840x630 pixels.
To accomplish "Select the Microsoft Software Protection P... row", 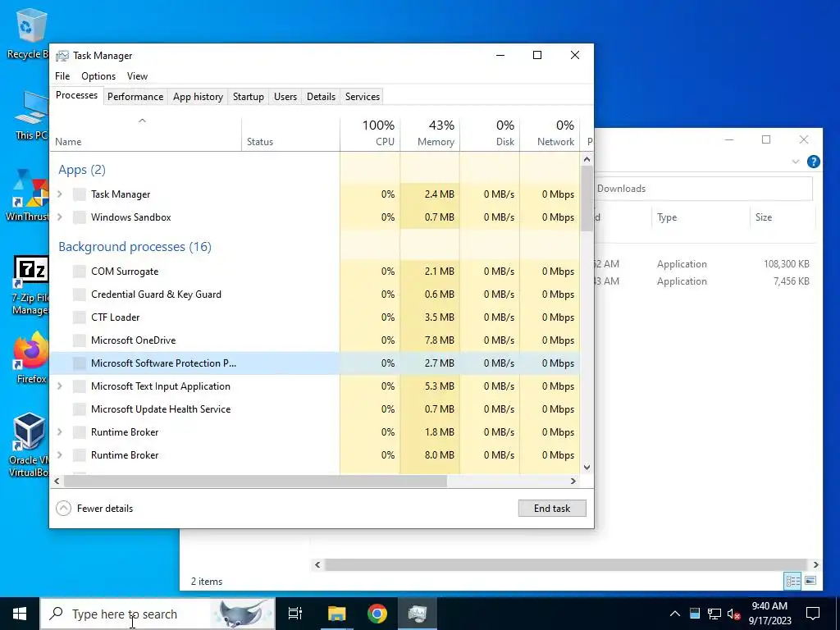I will (x=314, y=363).
